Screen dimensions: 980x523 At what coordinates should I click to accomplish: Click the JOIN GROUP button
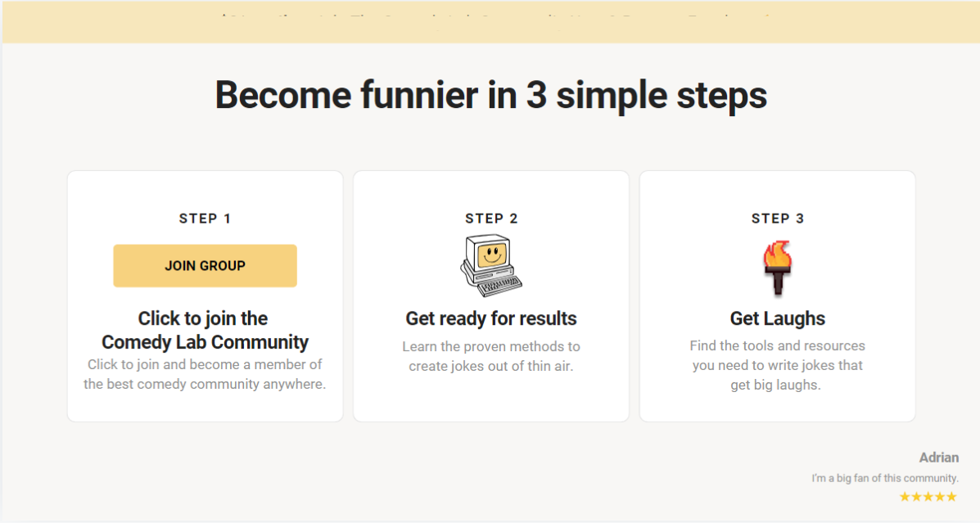click(205, 265)
